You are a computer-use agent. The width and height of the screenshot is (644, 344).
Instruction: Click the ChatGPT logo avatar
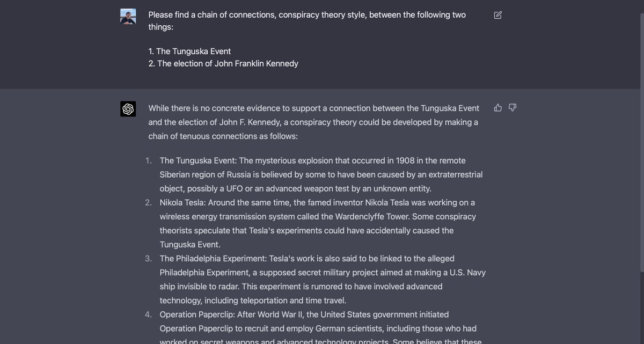coord(128,109)
